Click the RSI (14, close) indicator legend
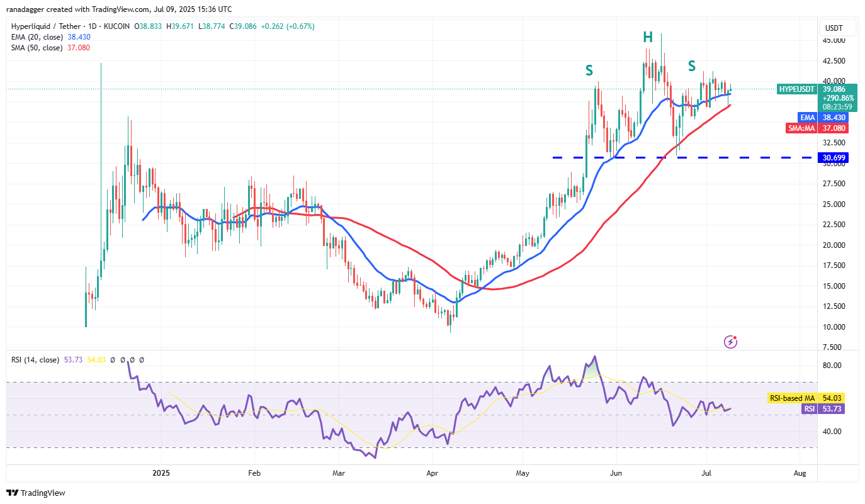 point(35,360)
